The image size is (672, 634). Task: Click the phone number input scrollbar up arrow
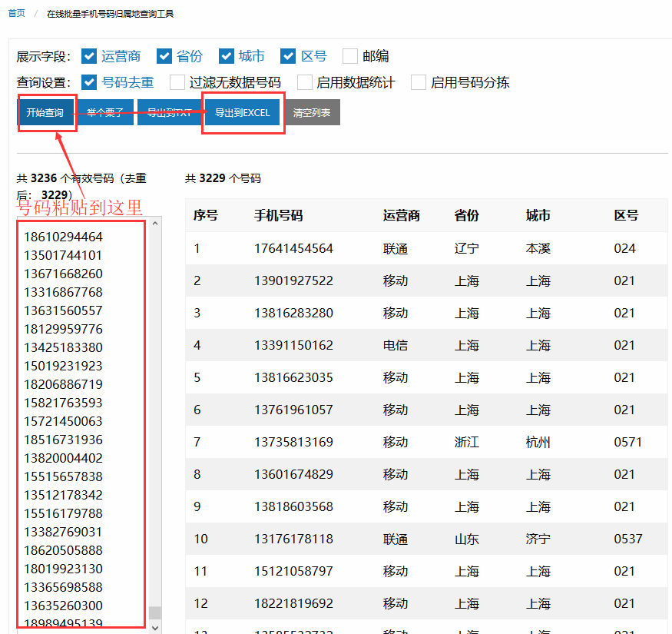coord(155,224)
